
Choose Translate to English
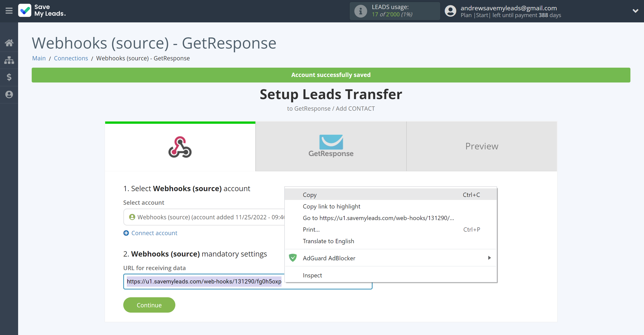[391, 241]
